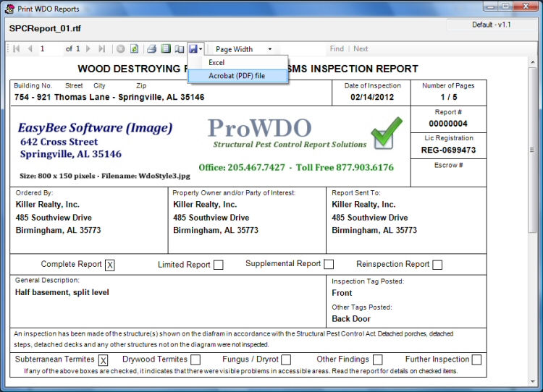Click Killer Realty, Inc. under Ordered By
This screenshot has height=392, width=543.
click(x=48, y=205)
